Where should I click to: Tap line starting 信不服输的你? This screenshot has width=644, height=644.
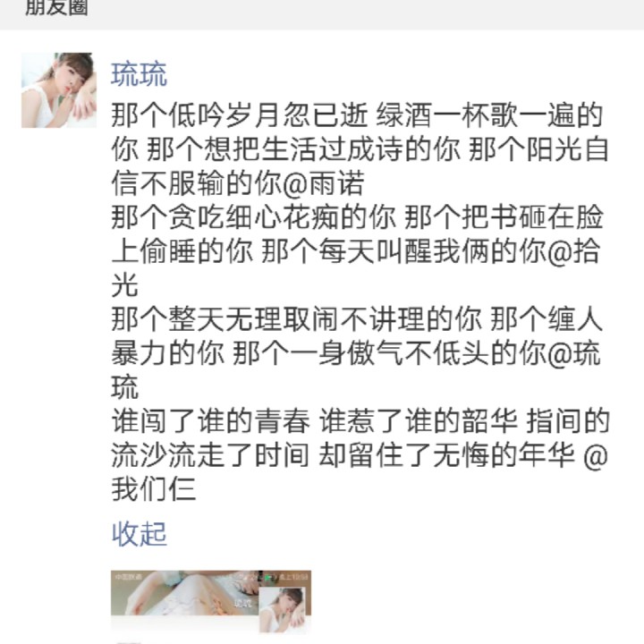pyautogui.click(x=238, y=183)
